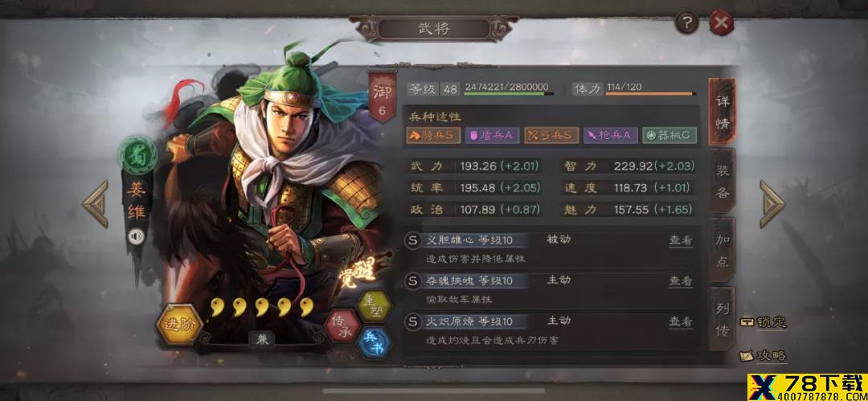Open the 进阶 advancement hexagon button
Image resolution: width=868 pixels, height=401 pixels.
click(178, 324)
